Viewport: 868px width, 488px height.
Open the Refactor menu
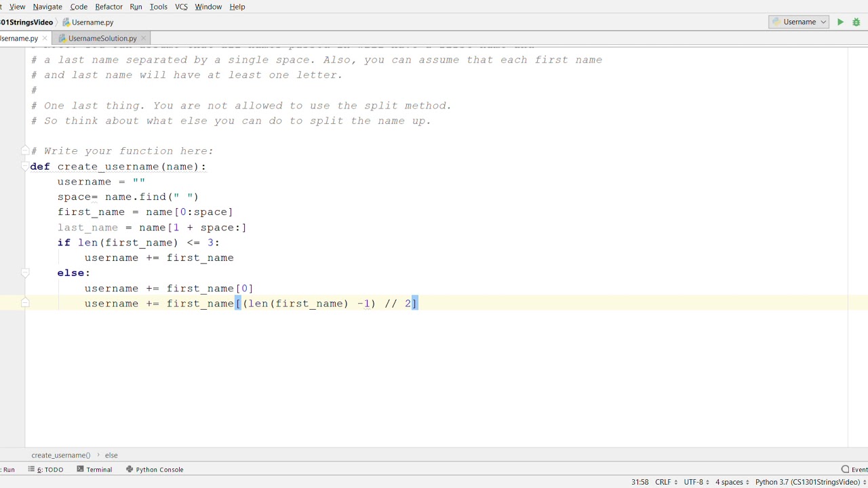click(108, 7)
